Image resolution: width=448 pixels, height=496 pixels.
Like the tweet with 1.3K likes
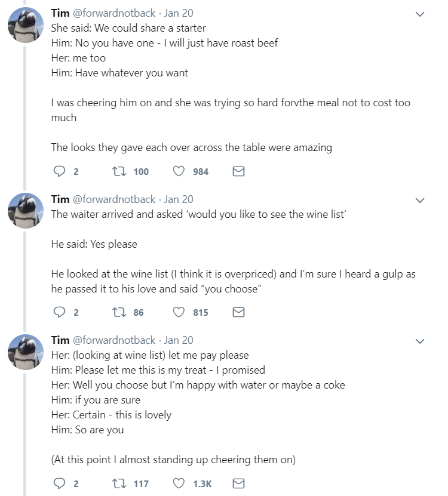(179, 483)
